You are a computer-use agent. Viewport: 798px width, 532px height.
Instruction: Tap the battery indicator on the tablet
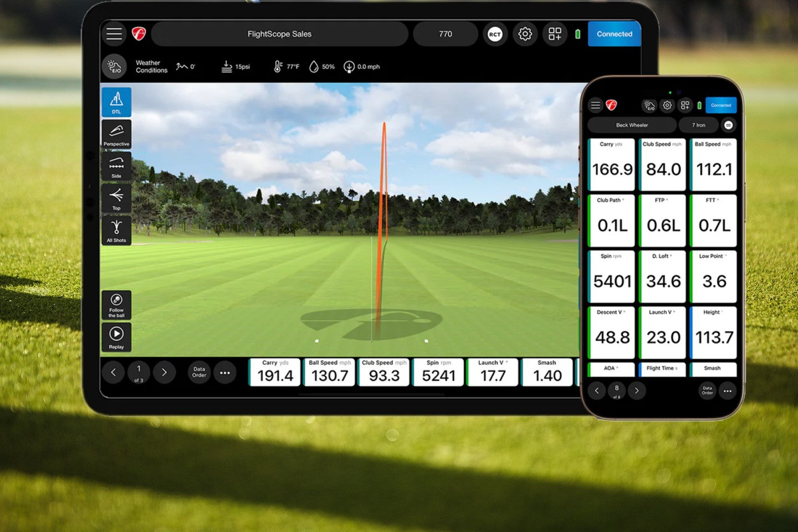pos(577,34)
